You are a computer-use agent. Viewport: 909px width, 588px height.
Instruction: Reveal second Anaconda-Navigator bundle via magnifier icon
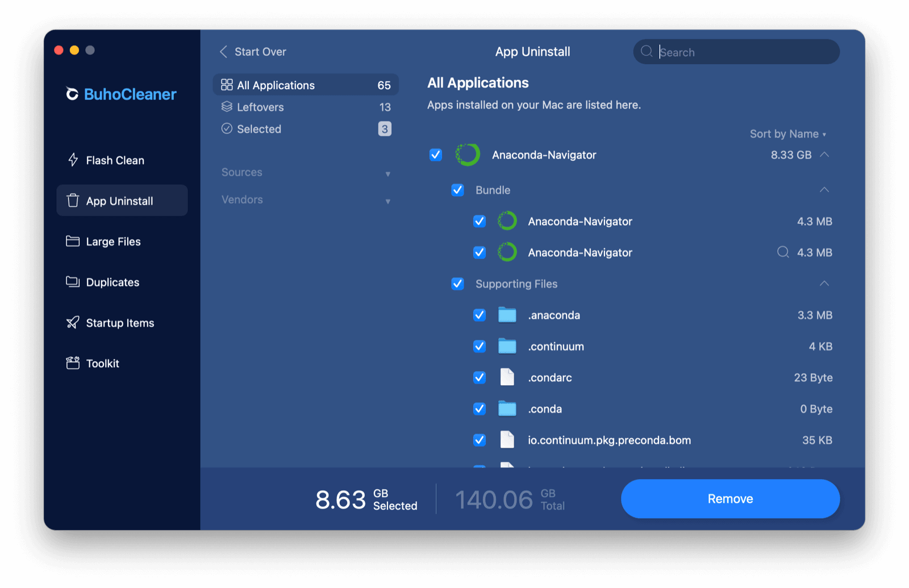pyautogui.click(x=783, y=252)
